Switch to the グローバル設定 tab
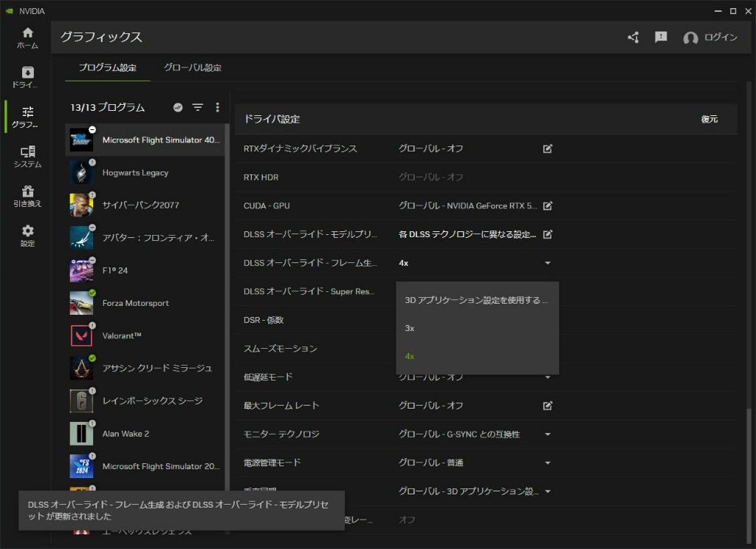The width and height of the screenshot is (756, 549). click(193, 68)
